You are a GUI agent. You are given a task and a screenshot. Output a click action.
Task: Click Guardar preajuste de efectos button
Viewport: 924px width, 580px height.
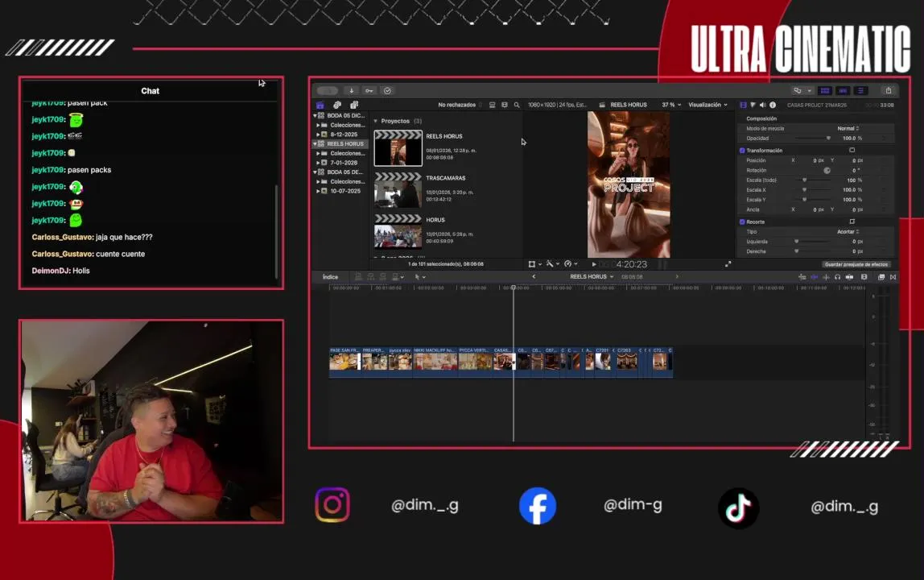click(856, 264)
